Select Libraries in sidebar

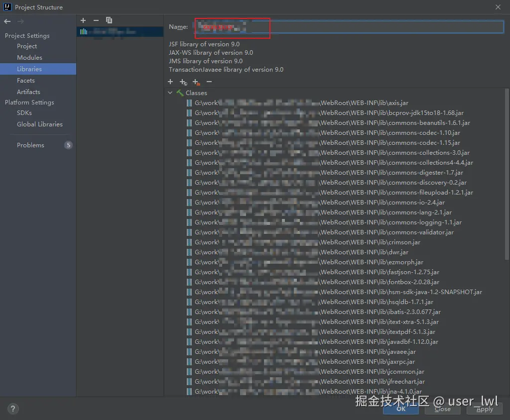point(38,69)
